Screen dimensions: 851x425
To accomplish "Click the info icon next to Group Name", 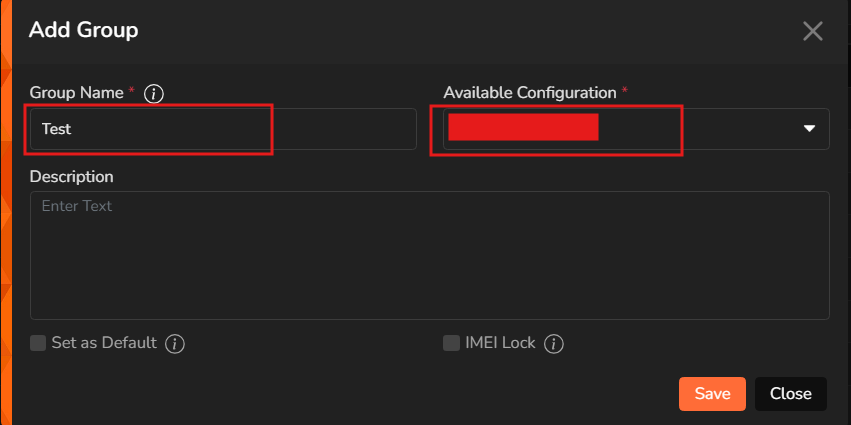I will [x=154, y=93].
